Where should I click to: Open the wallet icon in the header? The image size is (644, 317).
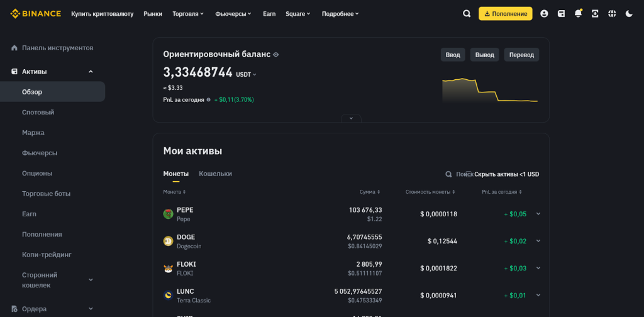tap(561, 14)
